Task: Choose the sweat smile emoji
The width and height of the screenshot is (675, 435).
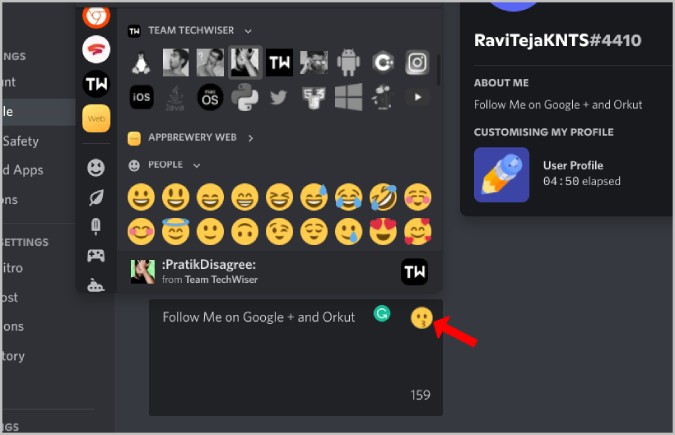Action: click(314, 197)
